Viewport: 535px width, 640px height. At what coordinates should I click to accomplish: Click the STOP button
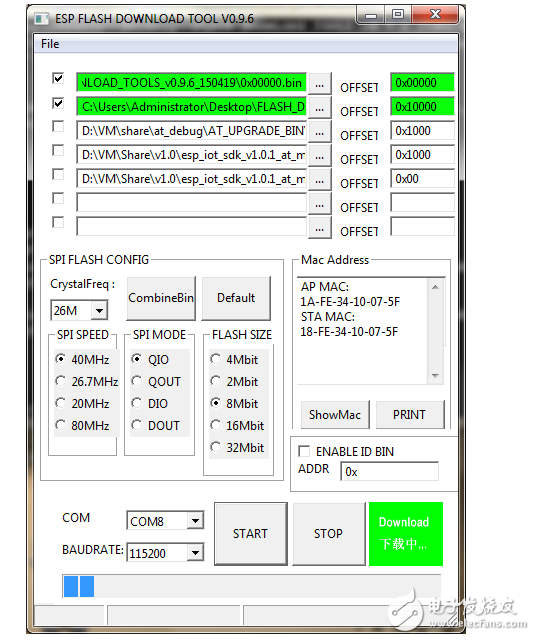[329, 534]
